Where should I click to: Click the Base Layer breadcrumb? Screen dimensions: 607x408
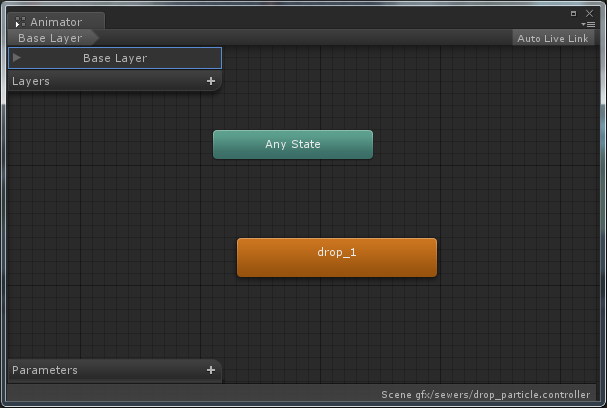53,38
